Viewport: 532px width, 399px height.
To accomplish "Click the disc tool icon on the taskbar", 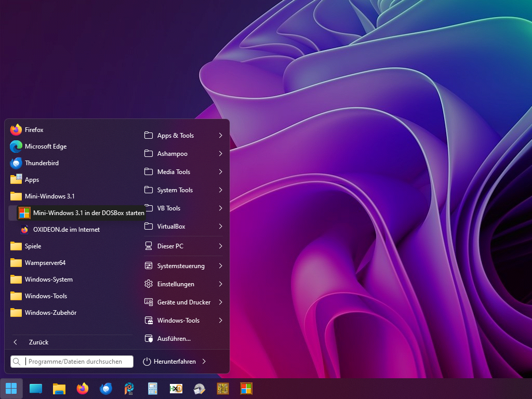I will pyautogui.click(x=199, y=389).
